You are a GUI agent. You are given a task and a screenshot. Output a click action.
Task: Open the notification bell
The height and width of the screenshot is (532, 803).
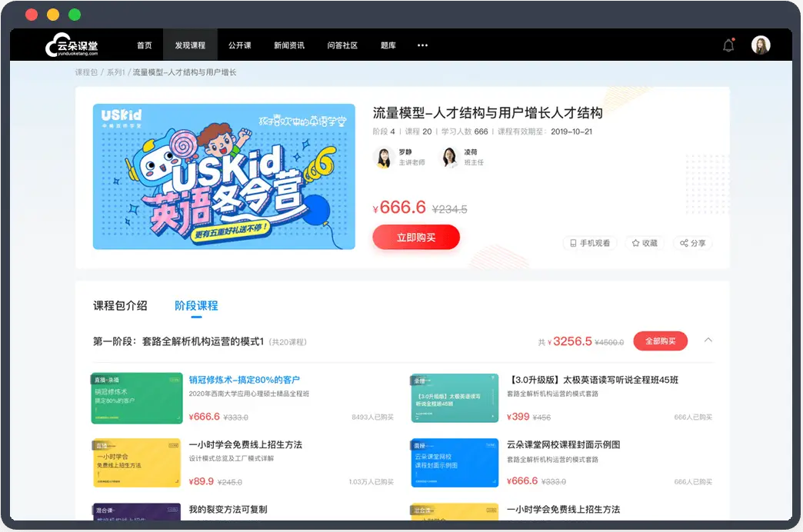pos(728,45)
